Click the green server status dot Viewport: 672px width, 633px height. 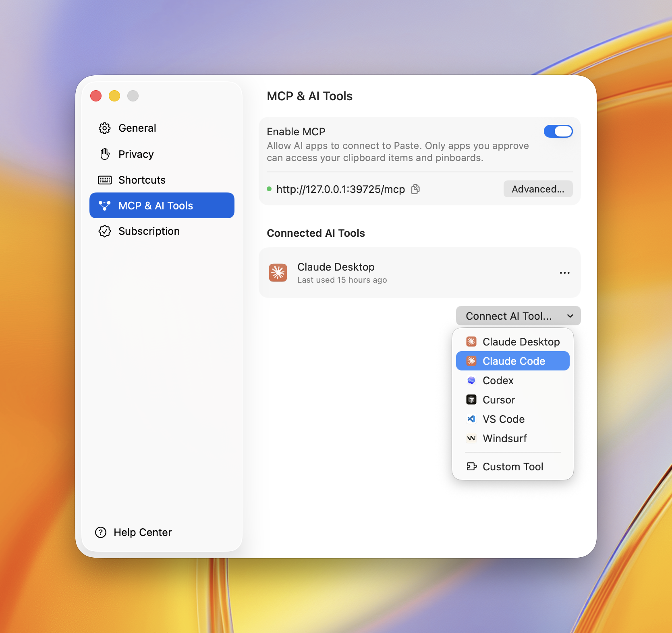tap(269, 189)
